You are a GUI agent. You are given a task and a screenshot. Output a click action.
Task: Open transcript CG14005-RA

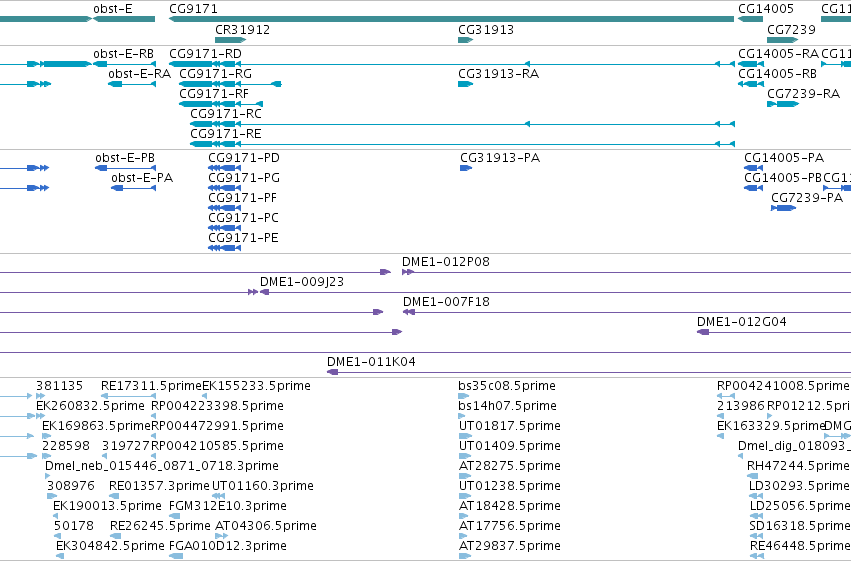751,64
